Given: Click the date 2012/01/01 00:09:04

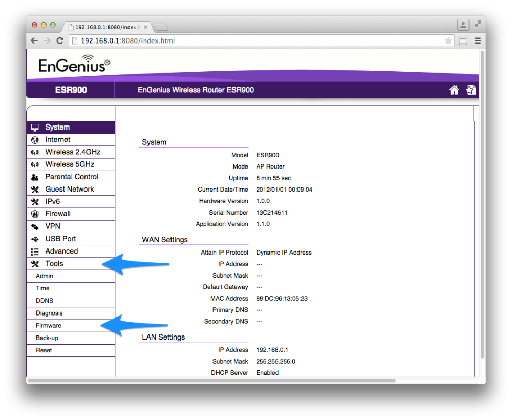Looking at the screenshot, I should 284,190.
